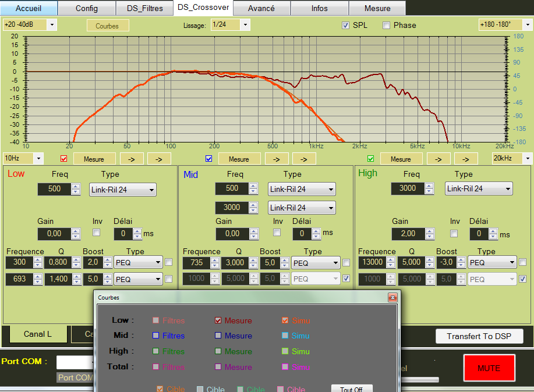Screen dimensions: 534x392
Task: Click the Tout Off button
Action: 351,389
